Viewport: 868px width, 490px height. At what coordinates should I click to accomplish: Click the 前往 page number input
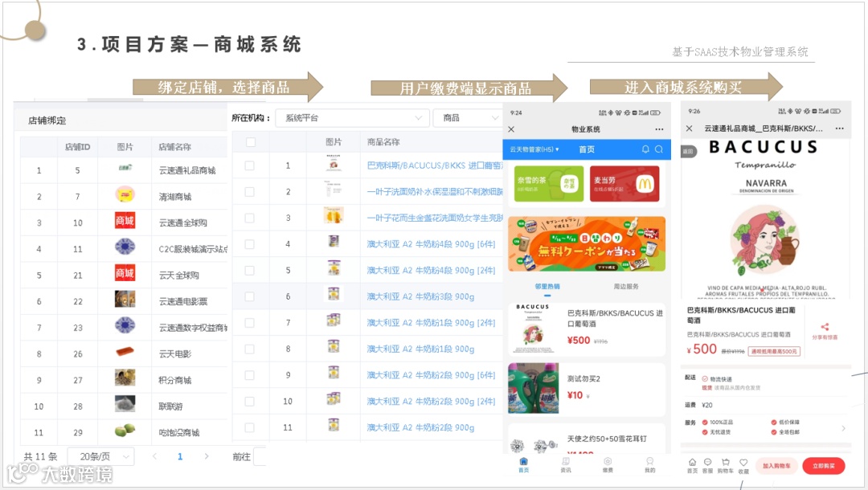pyautogui.click(x=260, y=457)
